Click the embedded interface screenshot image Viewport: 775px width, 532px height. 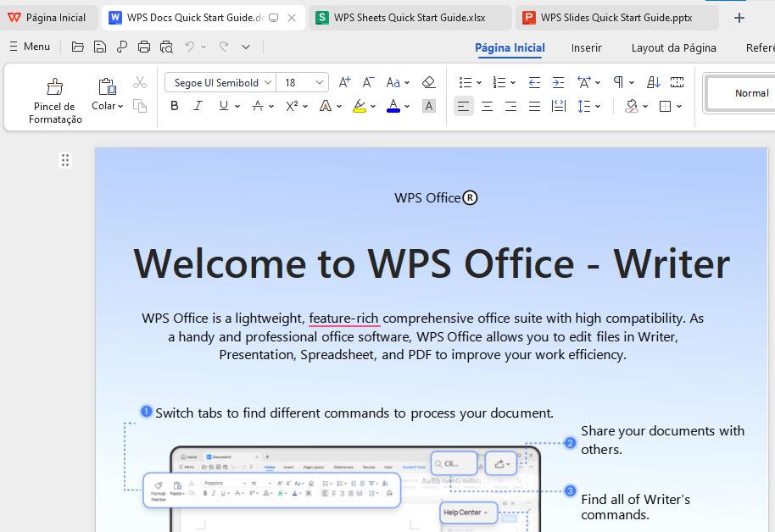click(x=355, y=488)
